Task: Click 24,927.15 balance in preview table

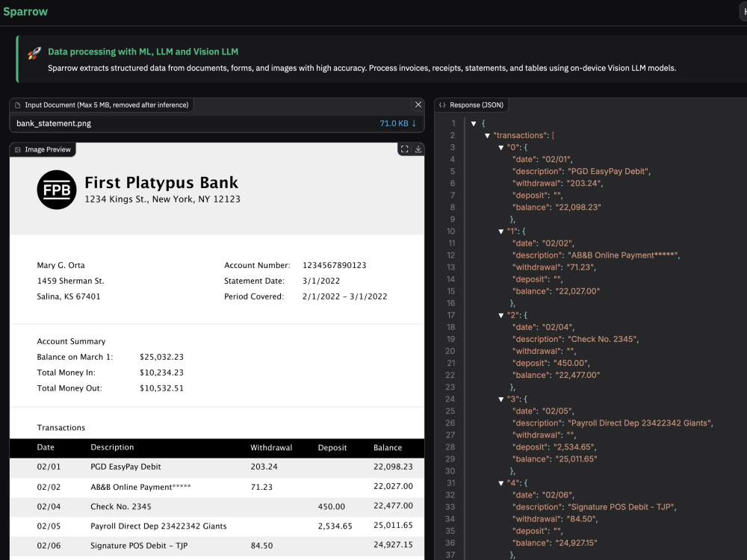Action: (393, 545)
